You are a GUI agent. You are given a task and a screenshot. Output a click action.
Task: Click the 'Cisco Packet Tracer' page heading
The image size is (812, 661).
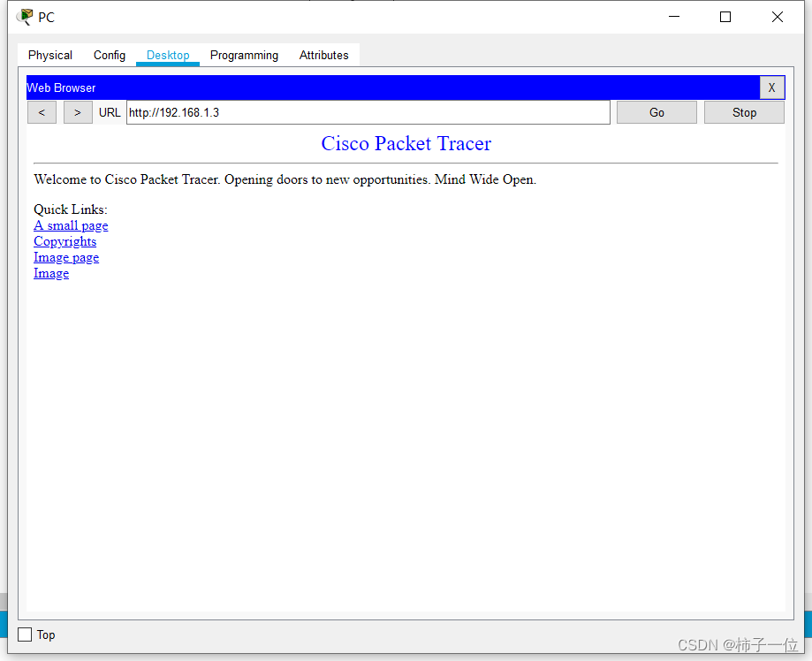406,143
